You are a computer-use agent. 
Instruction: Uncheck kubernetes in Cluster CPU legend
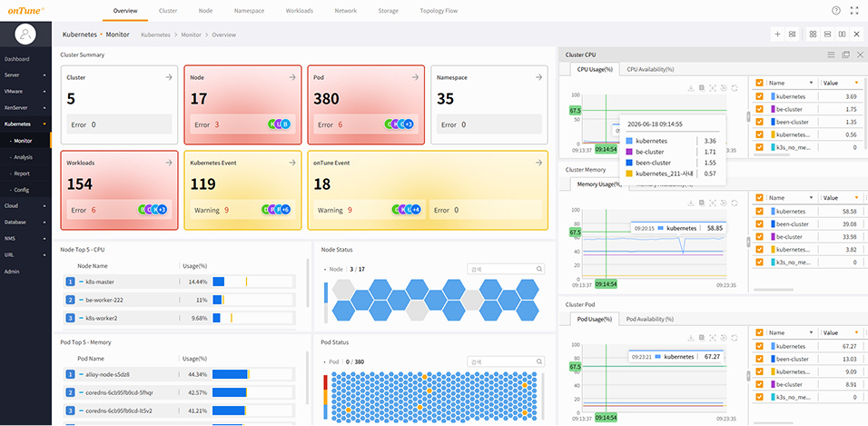tap(759, 96)
